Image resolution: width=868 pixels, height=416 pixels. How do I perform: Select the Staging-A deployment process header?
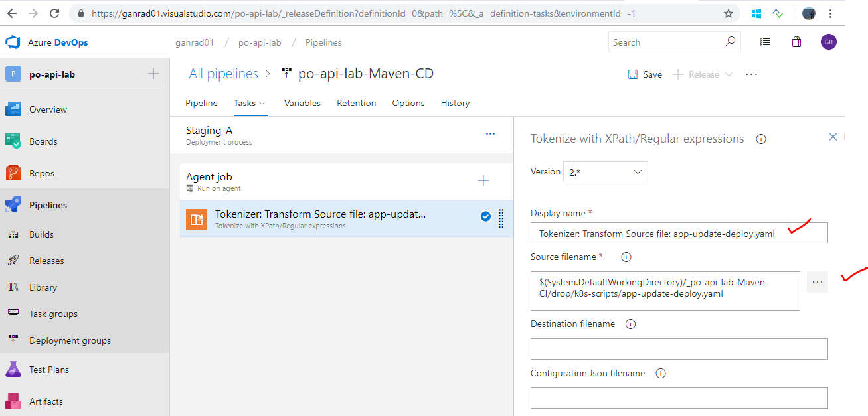tap(341, 135)
